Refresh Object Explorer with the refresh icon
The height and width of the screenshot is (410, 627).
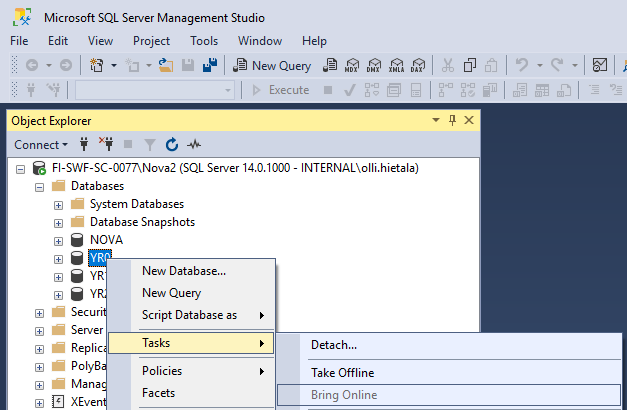pos(171,144)
